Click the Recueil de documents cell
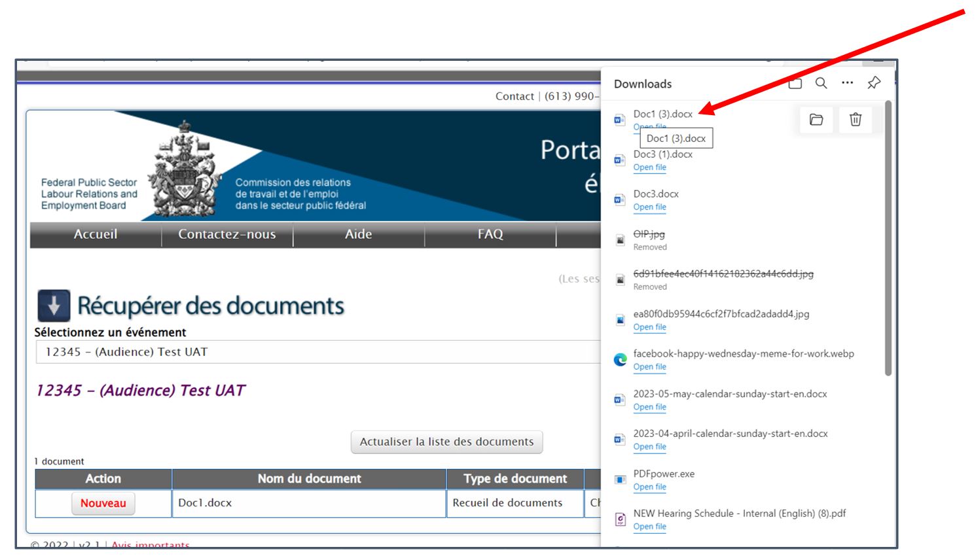 515,503
